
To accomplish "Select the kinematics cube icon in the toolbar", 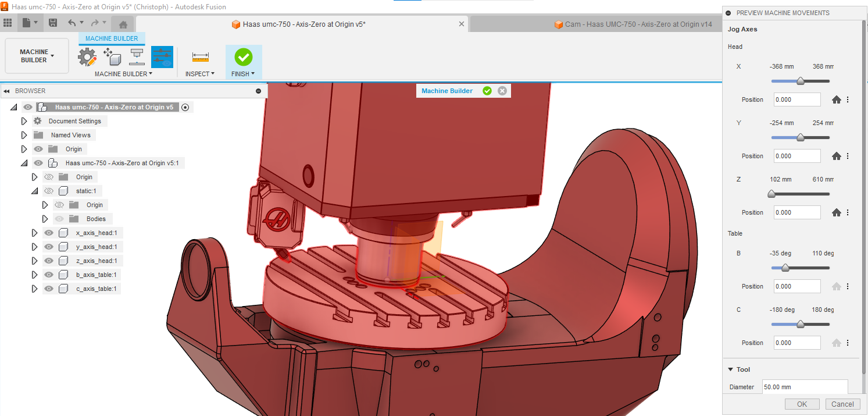I will [x=112, y=56].
